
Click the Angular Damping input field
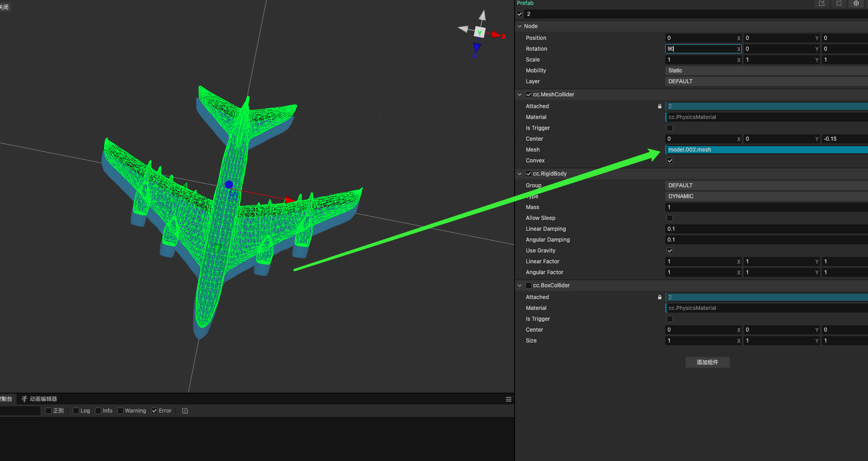[767, 240]
